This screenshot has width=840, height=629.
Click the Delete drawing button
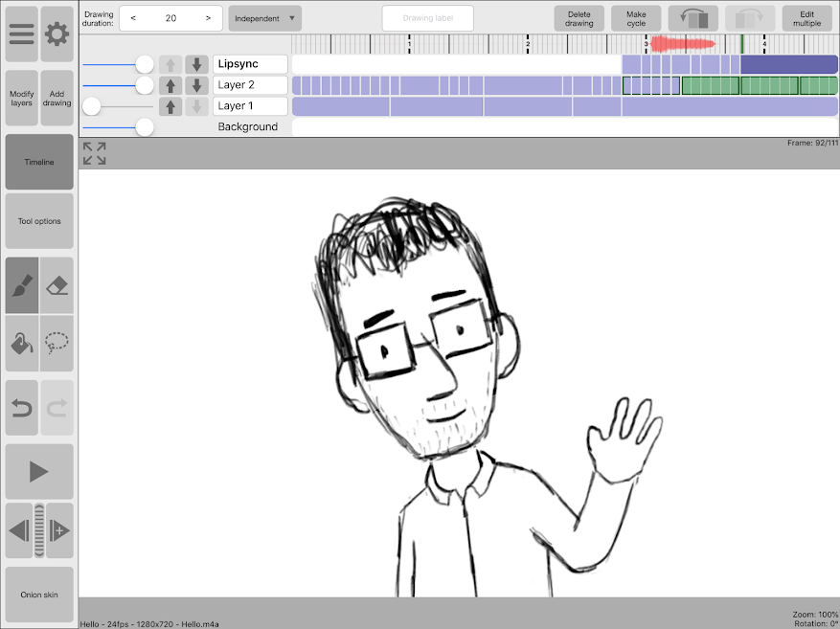click(x=579, y=17)
